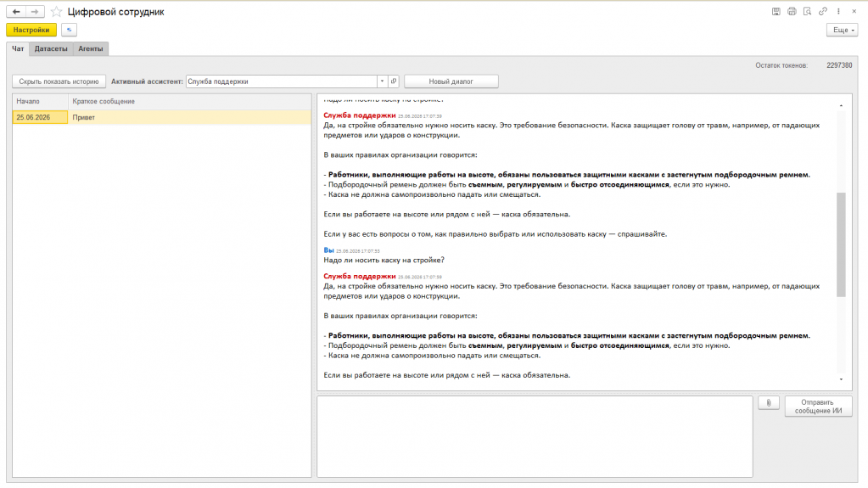Click the blue Вы sender label
The width and height of the screenshot is (868, 488).
(x=329, y=250)
